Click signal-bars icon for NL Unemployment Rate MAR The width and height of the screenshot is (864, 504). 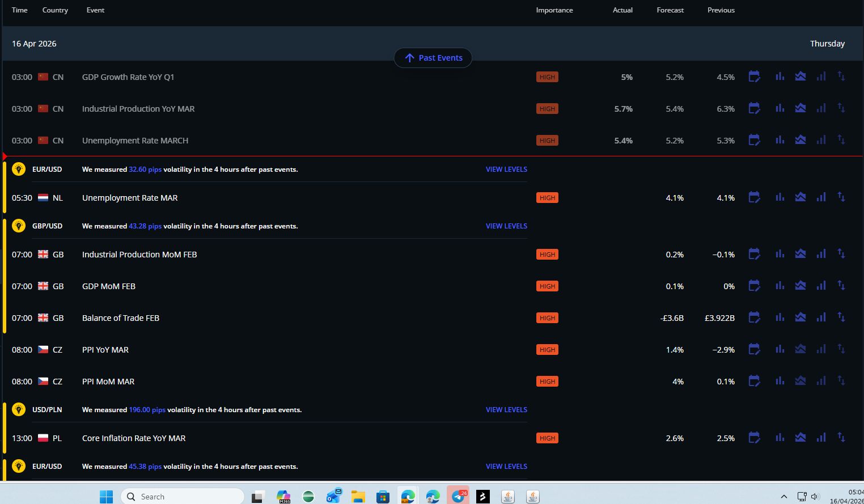(x=821, y=197)
